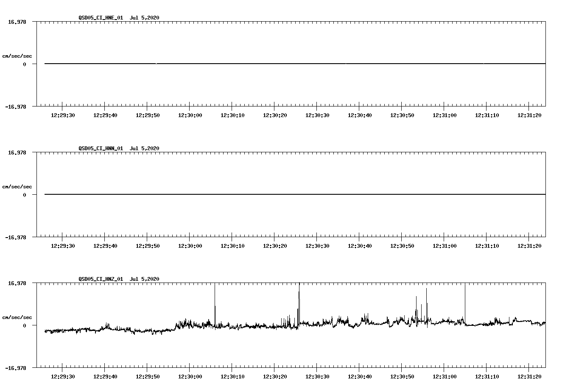
Task: Click the 12:31:20 time label under the HNZ chart
Action: click(529, 377)
